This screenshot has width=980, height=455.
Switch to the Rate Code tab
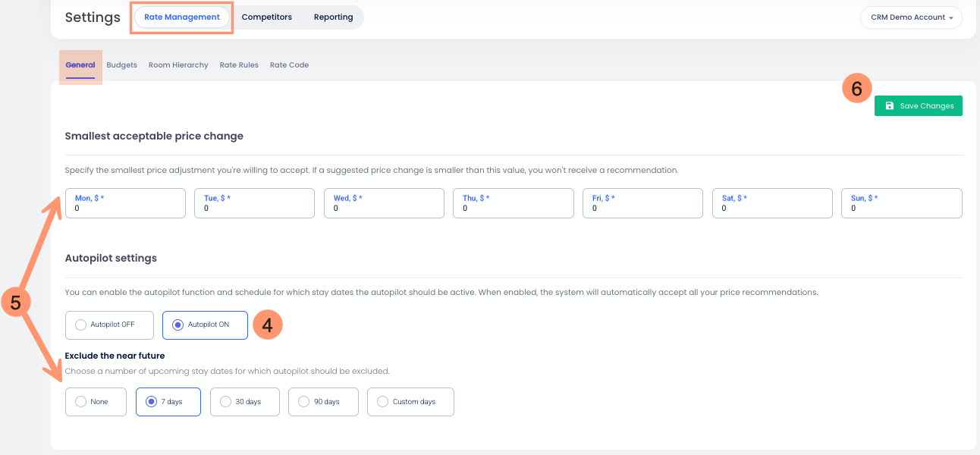pos(289,64)
